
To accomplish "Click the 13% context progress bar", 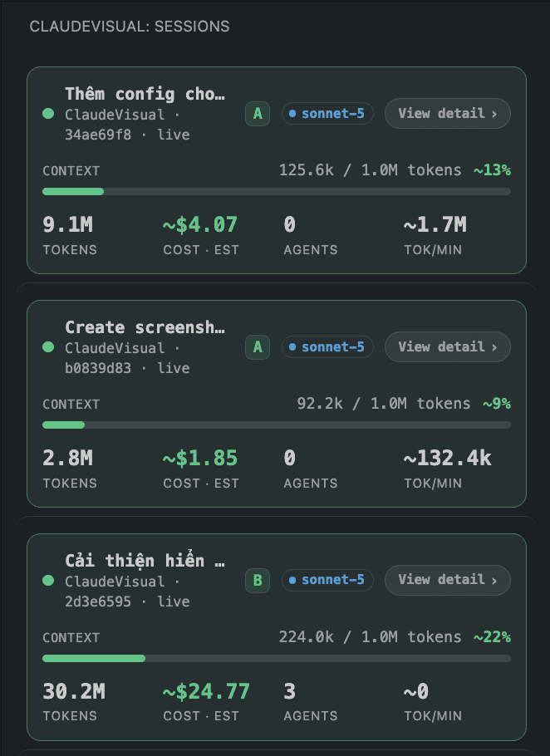I will click(277, 191).
